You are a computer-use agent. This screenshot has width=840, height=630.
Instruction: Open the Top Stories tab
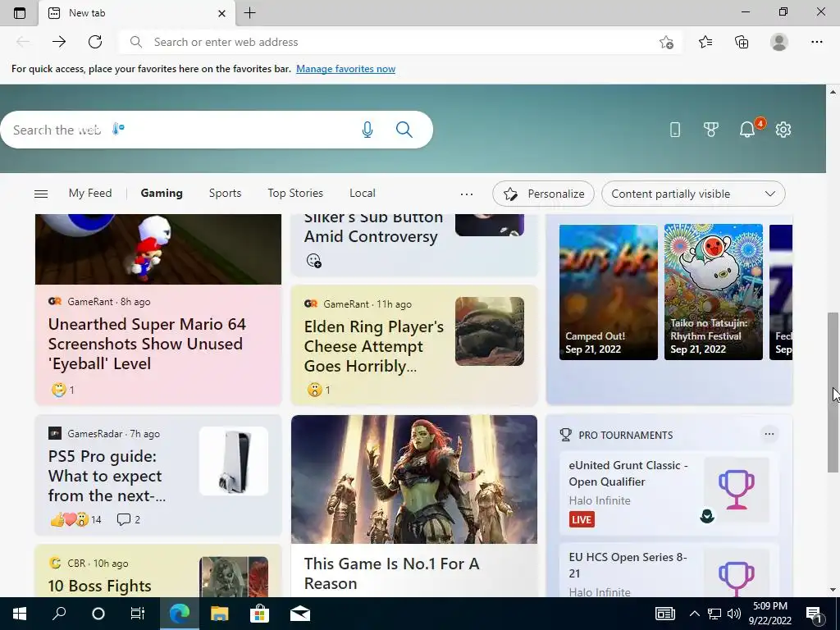[x=295, y=194]
